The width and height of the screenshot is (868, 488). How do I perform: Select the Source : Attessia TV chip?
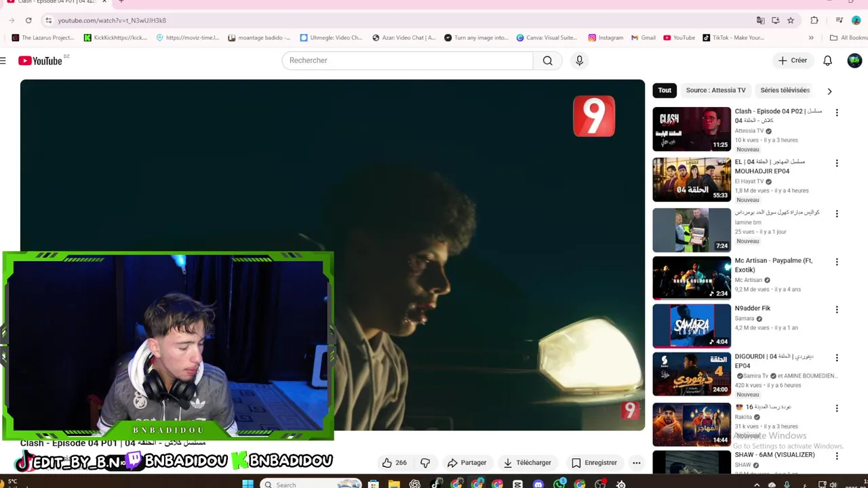[x=715, y=90]
